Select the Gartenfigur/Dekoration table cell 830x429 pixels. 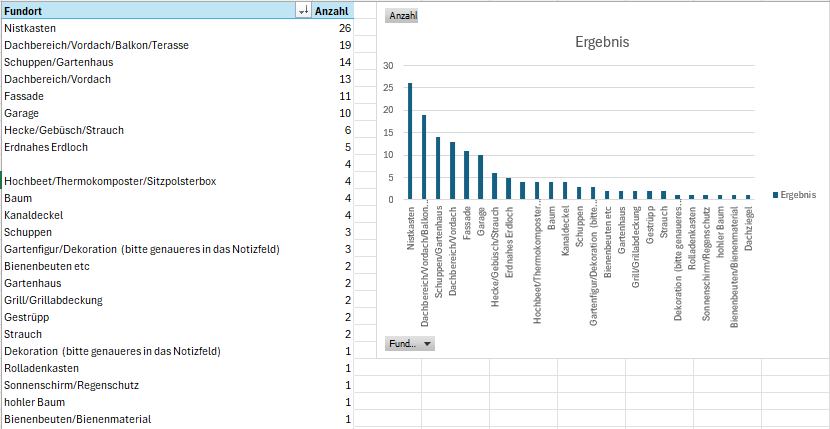(x=157, y=249)
